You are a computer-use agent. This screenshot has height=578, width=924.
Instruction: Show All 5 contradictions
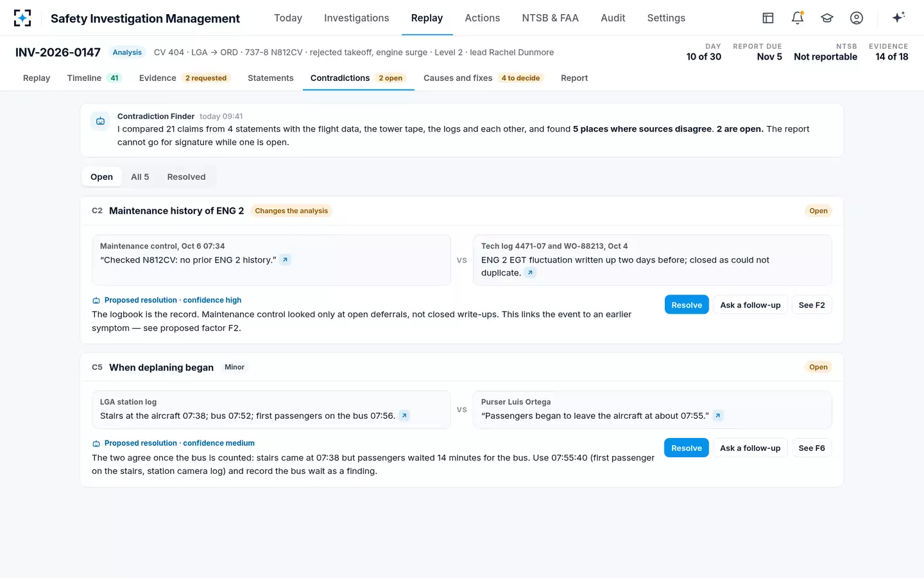[140, 177]
